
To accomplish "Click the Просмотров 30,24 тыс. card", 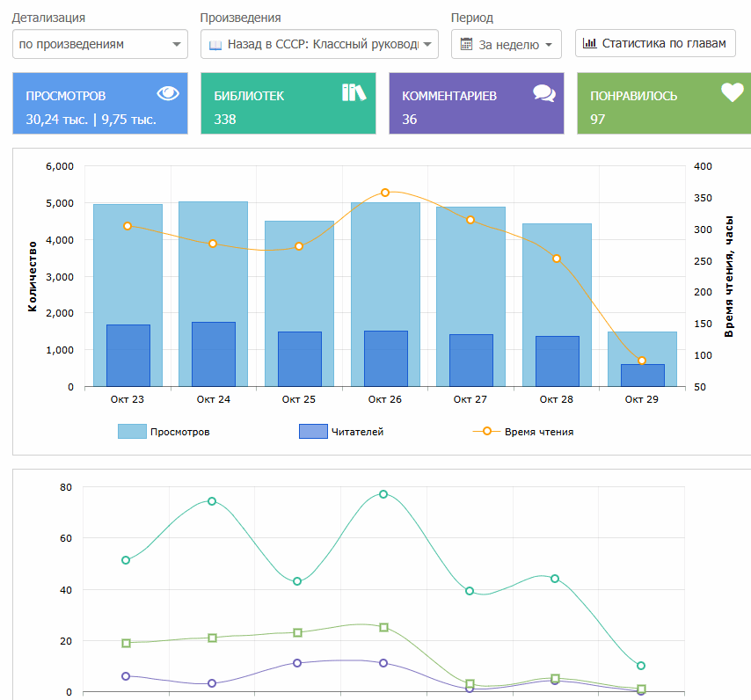I will point(100,104).
